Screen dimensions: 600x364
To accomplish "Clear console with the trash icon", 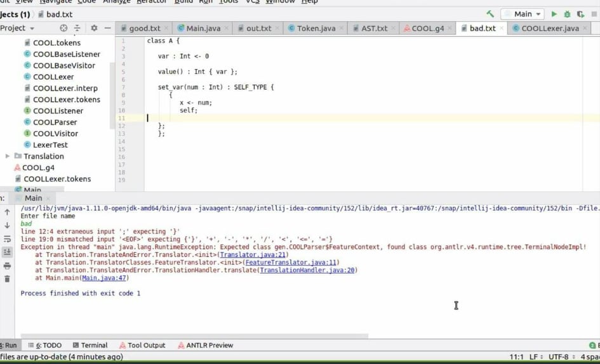I will coord(7,279).
